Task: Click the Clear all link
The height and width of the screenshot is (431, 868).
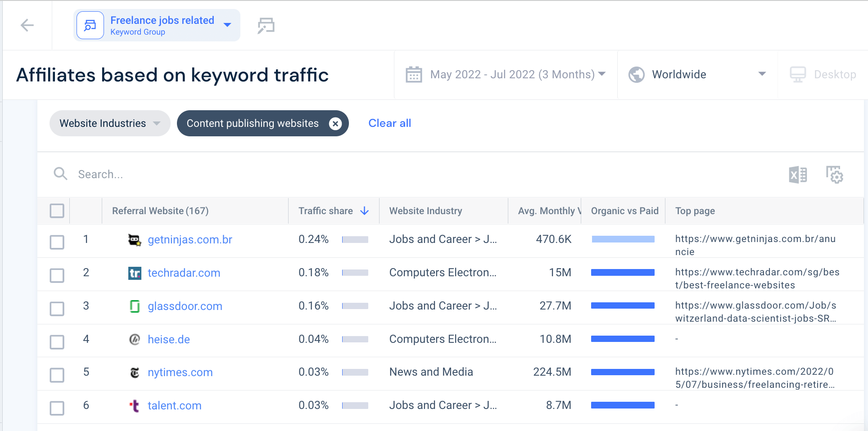Action: click(389, 123)
